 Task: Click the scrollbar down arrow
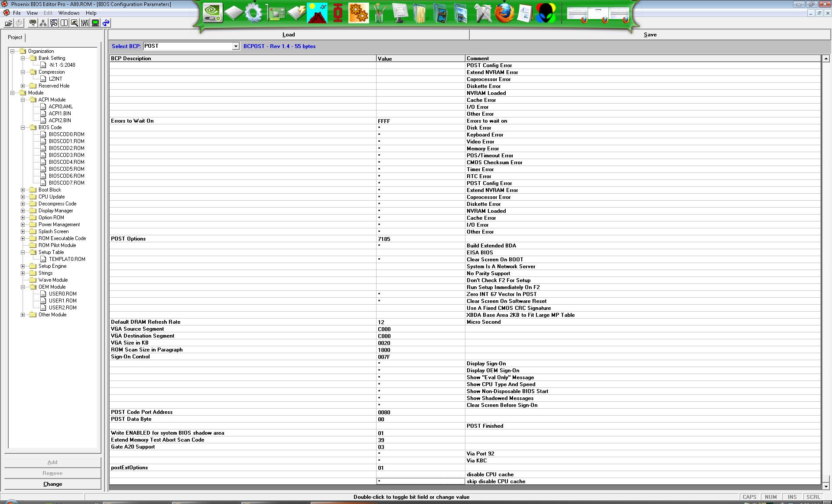(825, 487)
